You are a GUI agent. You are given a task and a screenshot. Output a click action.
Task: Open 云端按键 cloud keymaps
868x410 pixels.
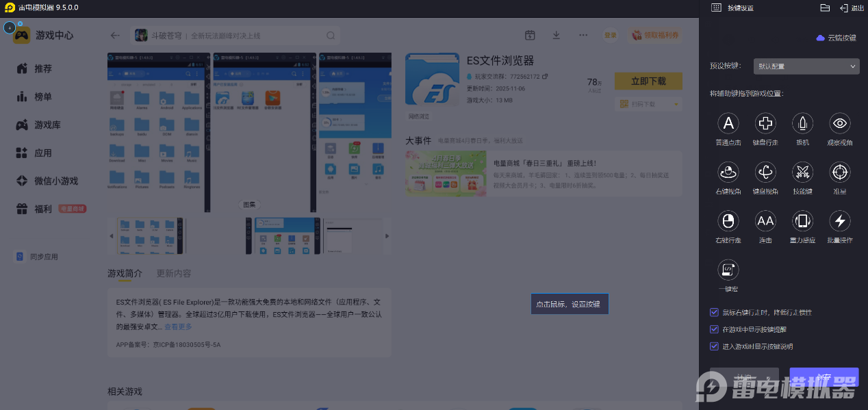pyautogui.click(x=836, y=38)
